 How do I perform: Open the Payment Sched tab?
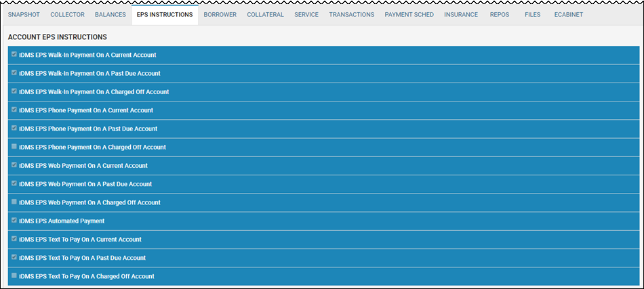point(409,14)
